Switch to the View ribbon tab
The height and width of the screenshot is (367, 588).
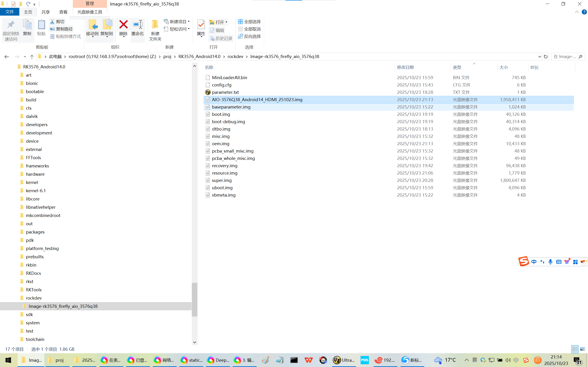tap(63, 12)
